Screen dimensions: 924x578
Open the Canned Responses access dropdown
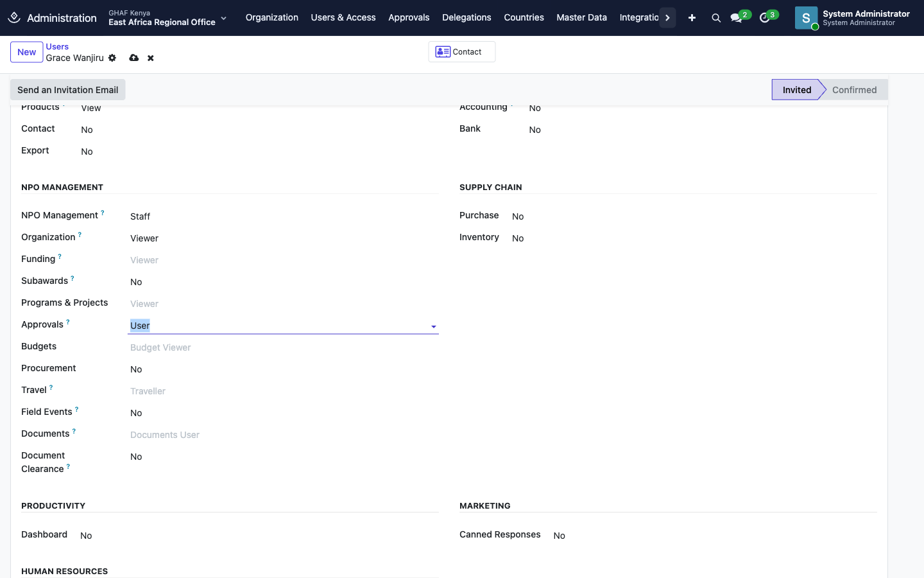pos(714,536)
